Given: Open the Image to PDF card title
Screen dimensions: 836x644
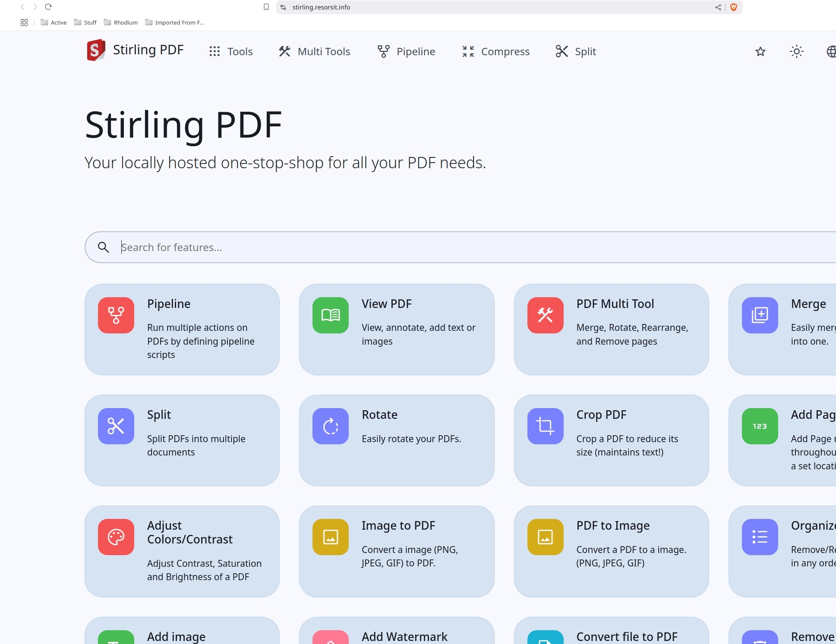Looking at the screenshot, I should (x=398, y=525).
